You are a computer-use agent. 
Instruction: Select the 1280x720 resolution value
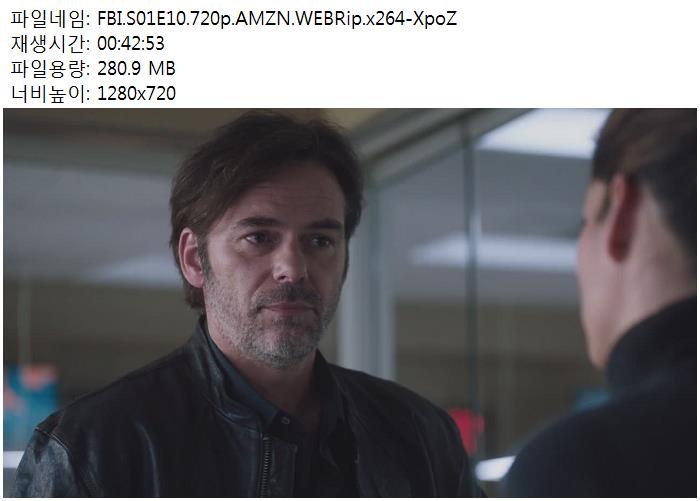pyautogui.click(x=136, y=94)
